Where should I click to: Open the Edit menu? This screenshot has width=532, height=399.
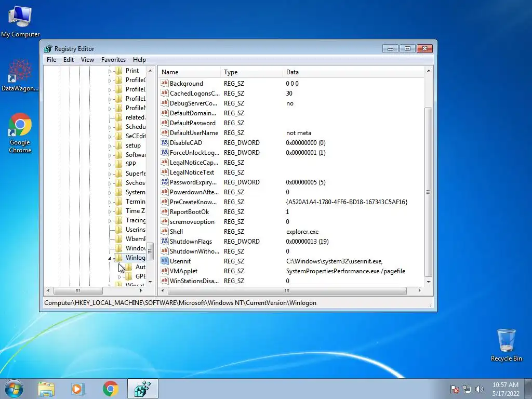68,59
